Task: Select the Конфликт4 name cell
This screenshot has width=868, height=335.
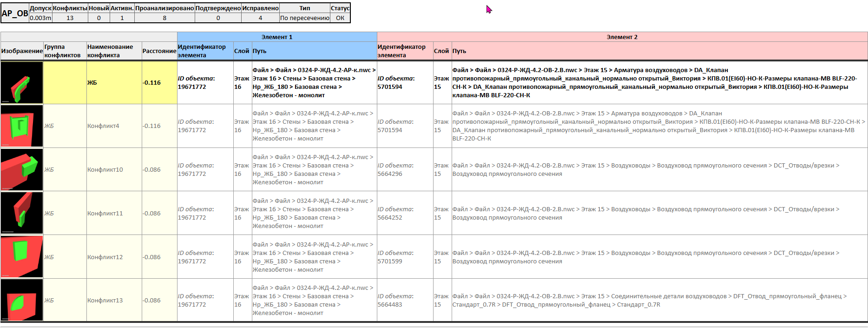Action: 114,126
